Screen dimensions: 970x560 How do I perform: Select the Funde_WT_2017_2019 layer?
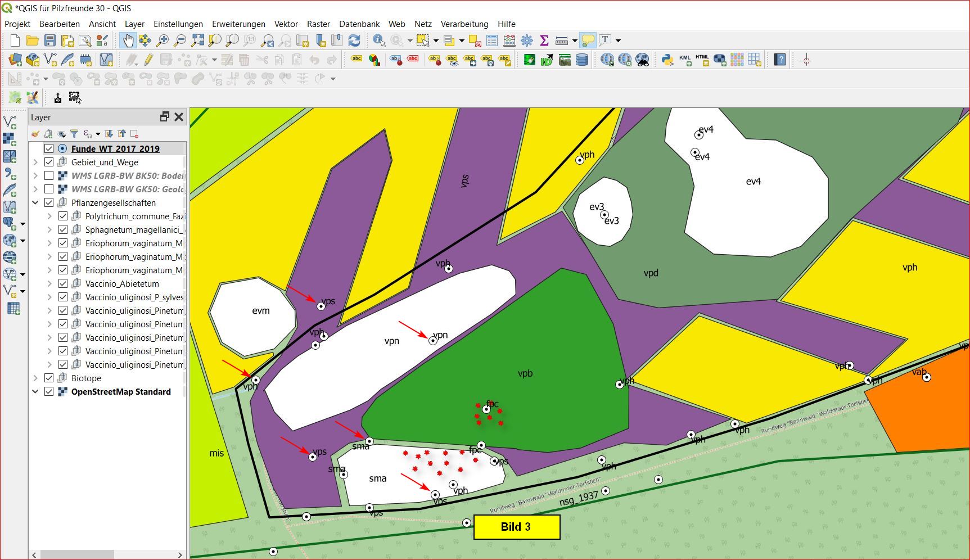[x=115, y=148]
